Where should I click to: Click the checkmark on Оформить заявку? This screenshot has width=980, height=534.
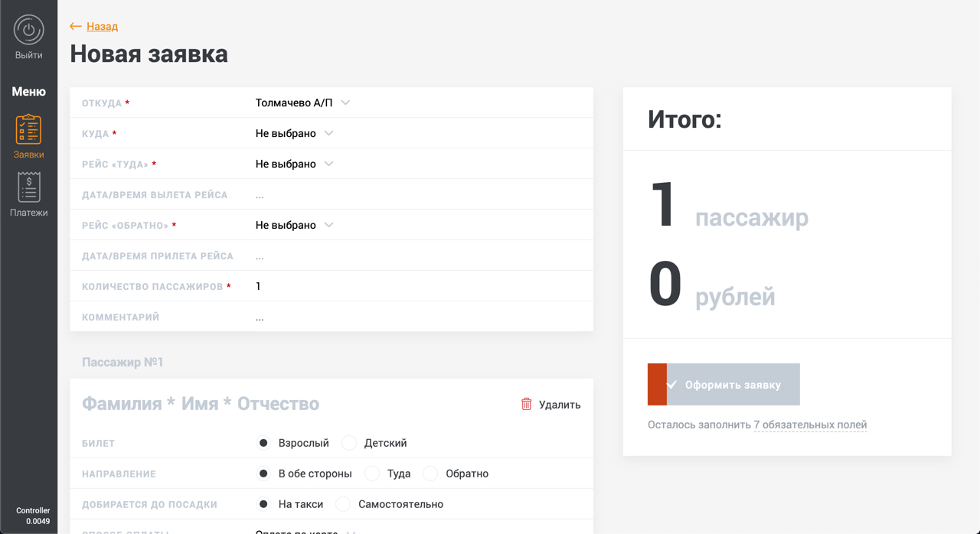[x=672, y=385]
